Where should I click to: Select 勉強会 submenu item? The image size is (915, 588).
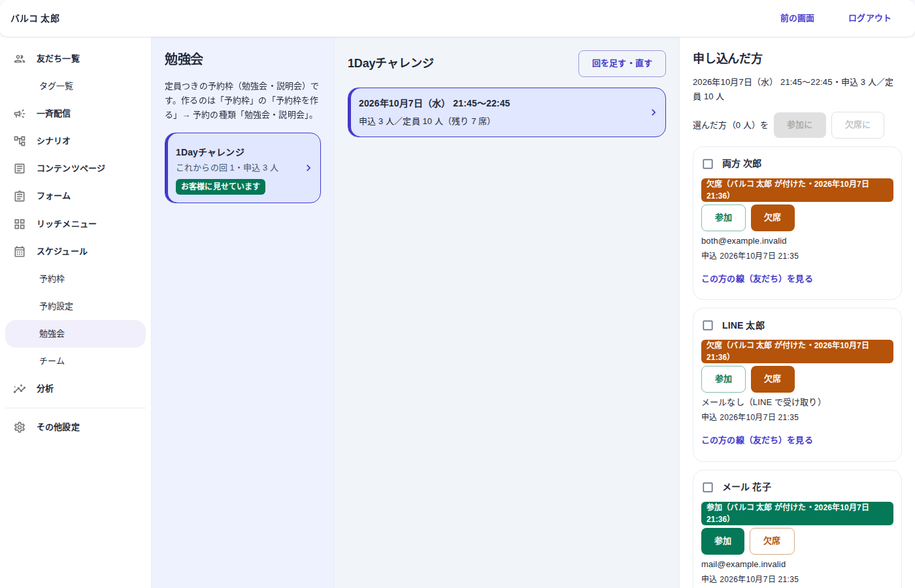click(x=75, y=334)
